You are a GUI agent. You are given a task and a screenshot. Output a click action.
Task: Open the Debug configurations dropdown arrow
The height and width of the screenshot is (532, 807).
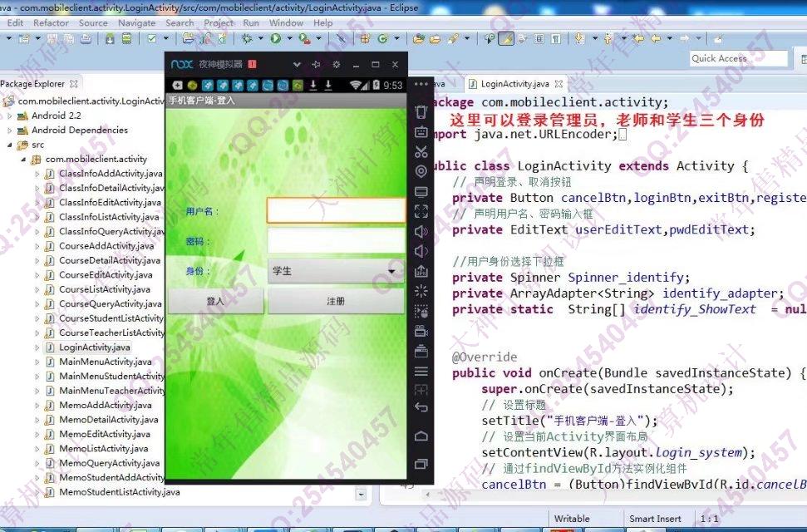pyautogui.click(x=260, y=38)
